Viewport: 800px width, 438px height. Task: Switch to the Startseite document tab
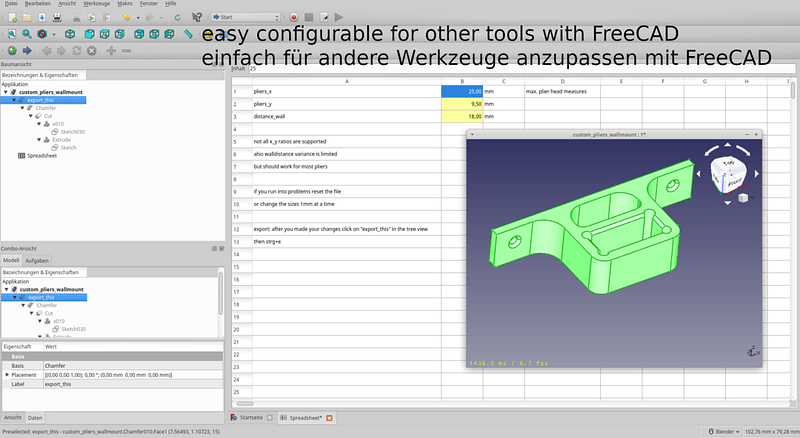tap(251, 418)
